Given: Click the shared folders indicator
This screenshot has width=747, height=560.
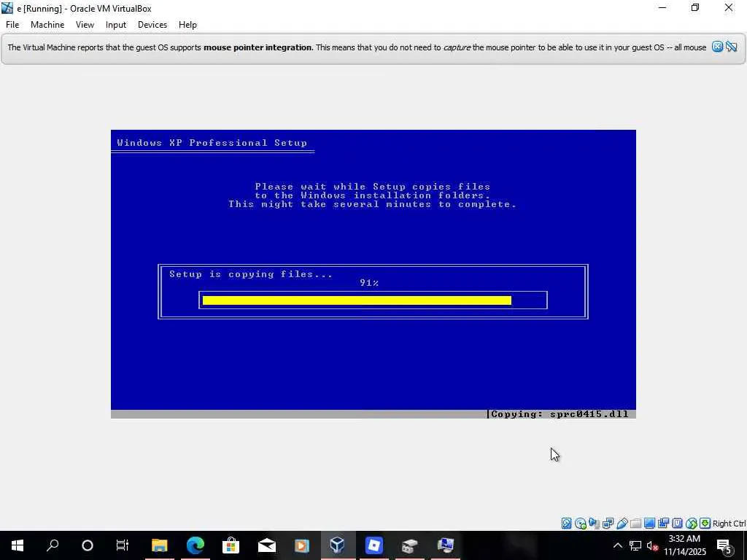Looking at the screenshot, I should tap(635, 524).
